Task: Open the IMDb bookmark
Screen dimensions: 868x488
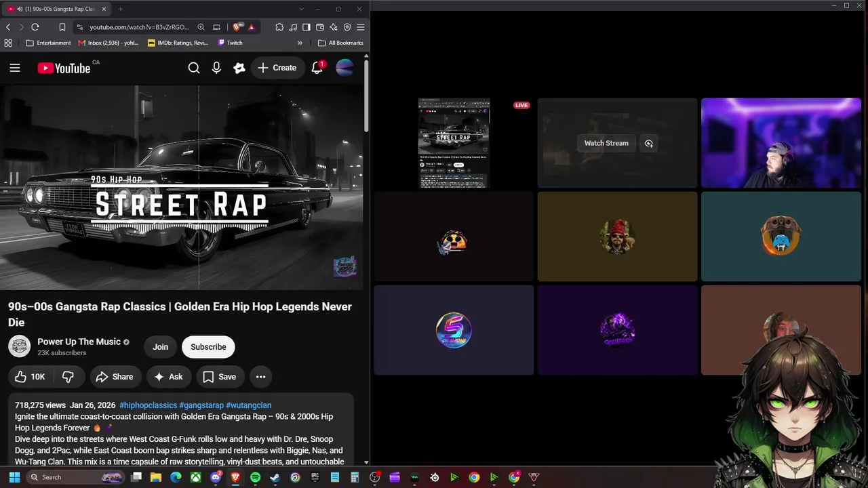Action: (178, 43)
